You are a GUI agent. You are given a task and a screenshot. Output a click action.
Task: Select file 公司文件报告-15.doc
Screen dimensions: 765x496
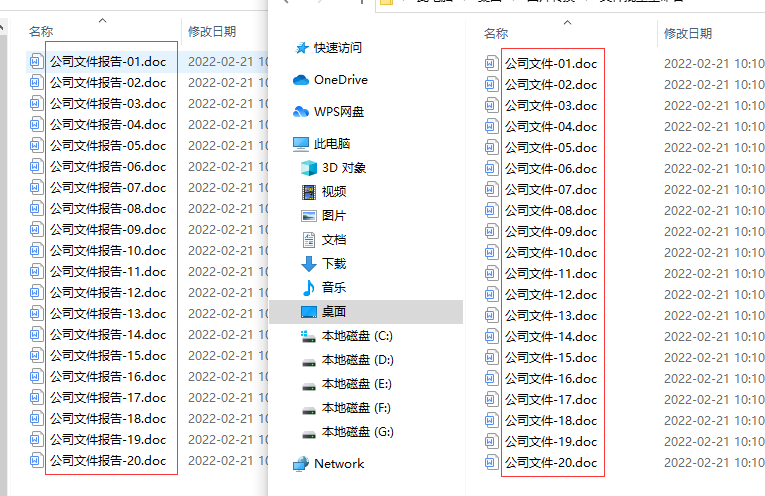tap(108, 356)
